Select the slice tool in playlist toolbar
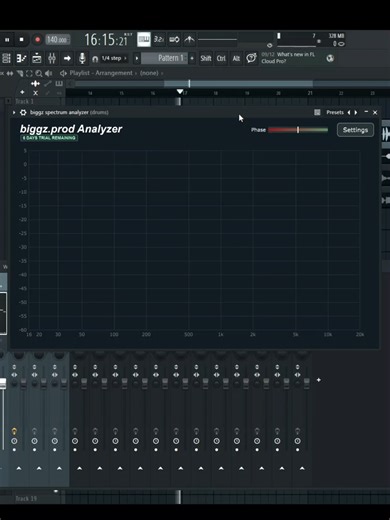The width and height of the screenshot is (390, 520). [20, 73]
